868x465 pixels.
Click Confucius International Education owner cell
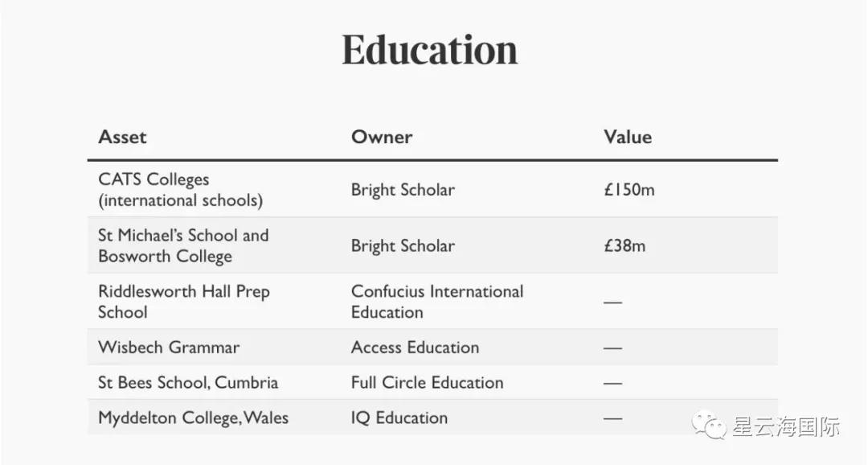436,302
